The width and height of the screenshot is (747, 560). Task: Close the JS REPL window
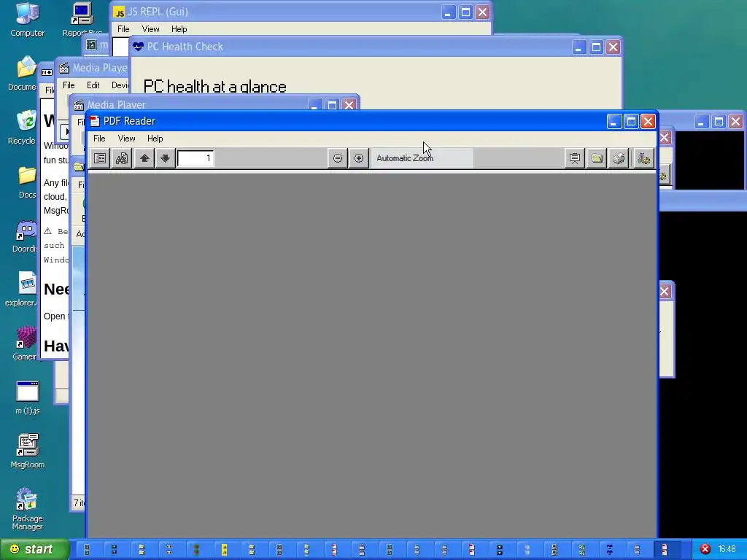[483, 12]
